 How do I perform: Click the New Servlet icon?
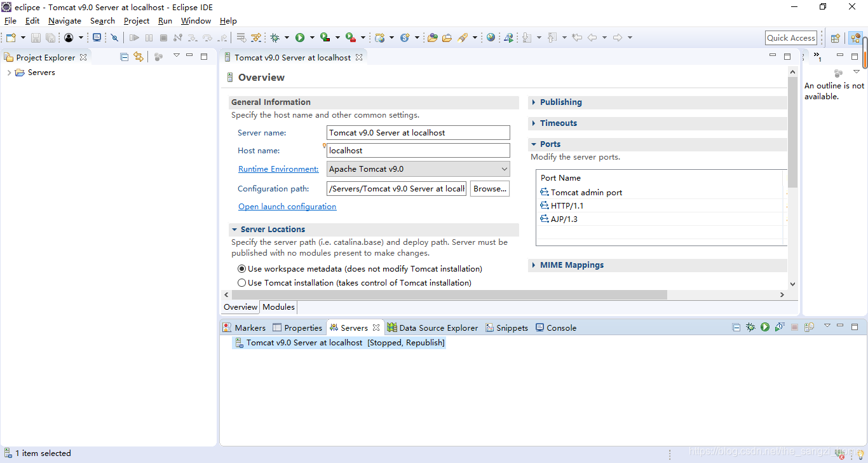tap(405, 38)
